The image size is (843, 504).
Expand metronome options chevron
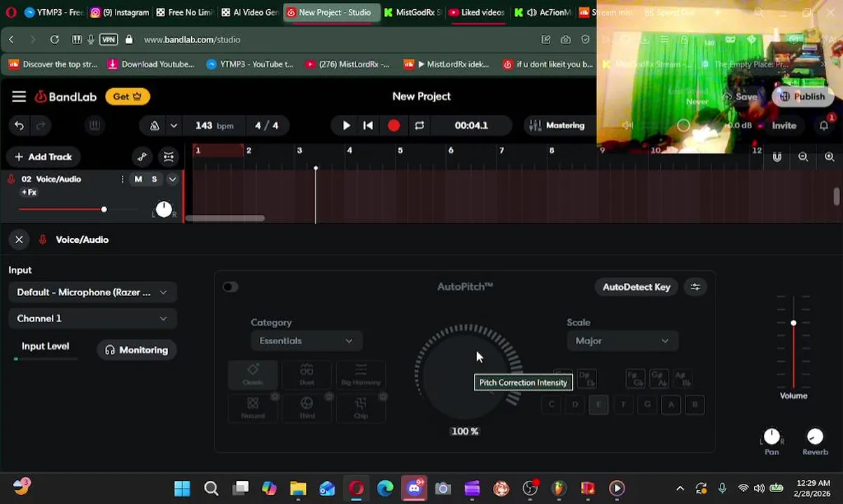click(x=174, y=125)
